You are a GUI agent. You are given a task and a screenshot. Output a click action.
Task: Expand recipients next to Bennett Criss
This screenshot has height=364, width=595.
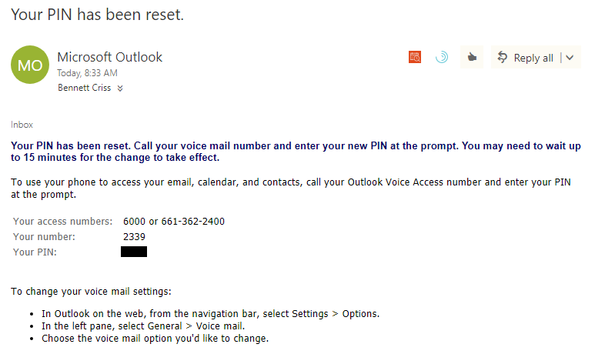pyautogui.click(x=120, y=88)
